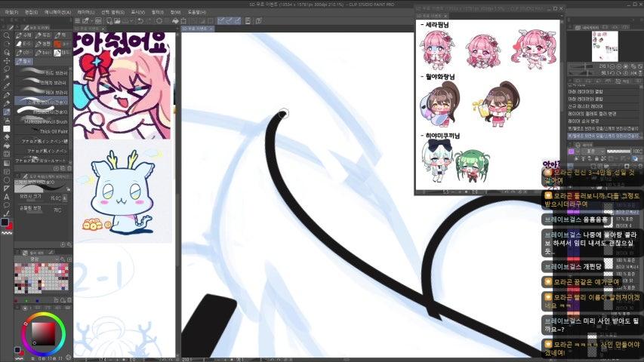Select the Fill bucket tool in tool palette
The image size is (644, 362).
pos(7,146)
